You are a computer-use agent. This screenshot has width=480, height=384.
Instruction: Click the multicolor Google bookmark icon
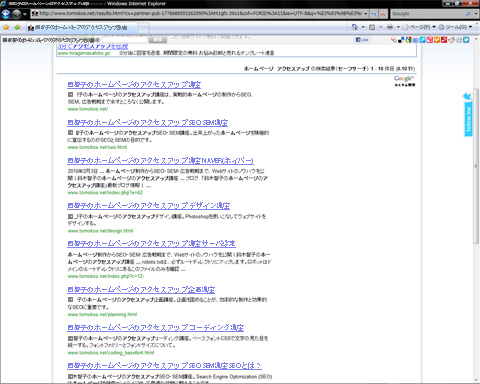(x=408, y=40)
